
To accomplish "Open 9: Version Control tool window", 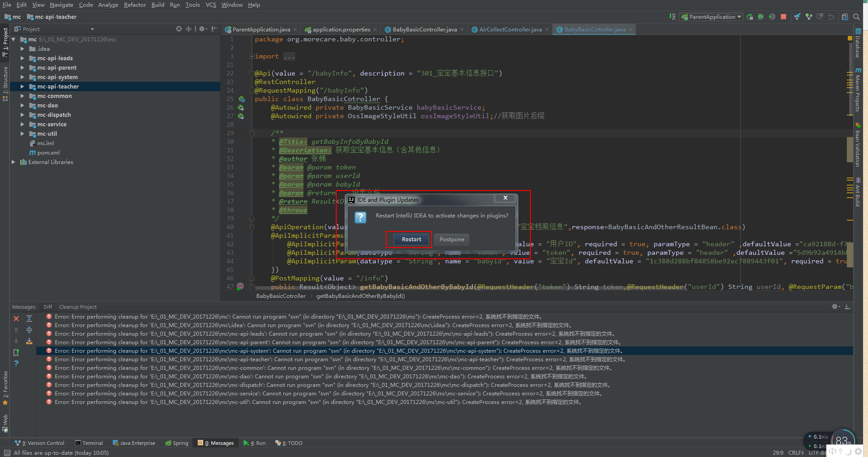I will click(40, 443).
